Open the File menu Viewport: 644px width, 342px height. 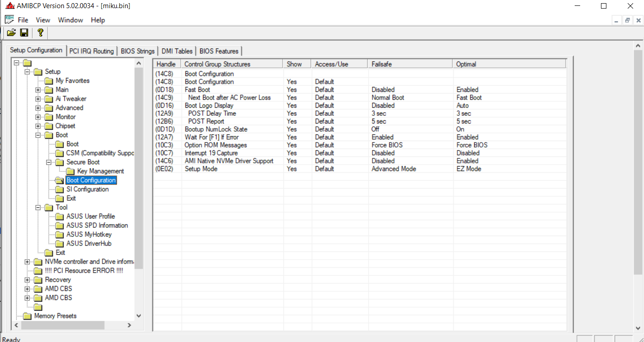(x=23, y=20)
